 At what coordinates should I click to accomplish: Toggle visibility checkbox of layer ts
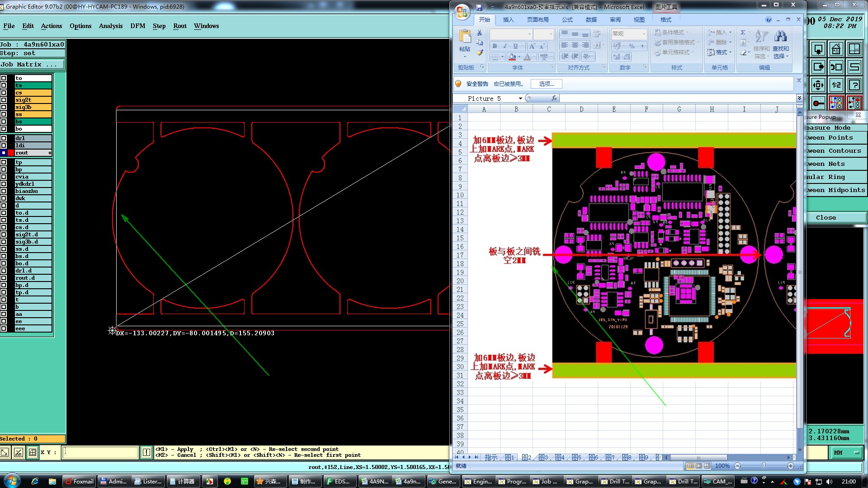coord(4,85)
